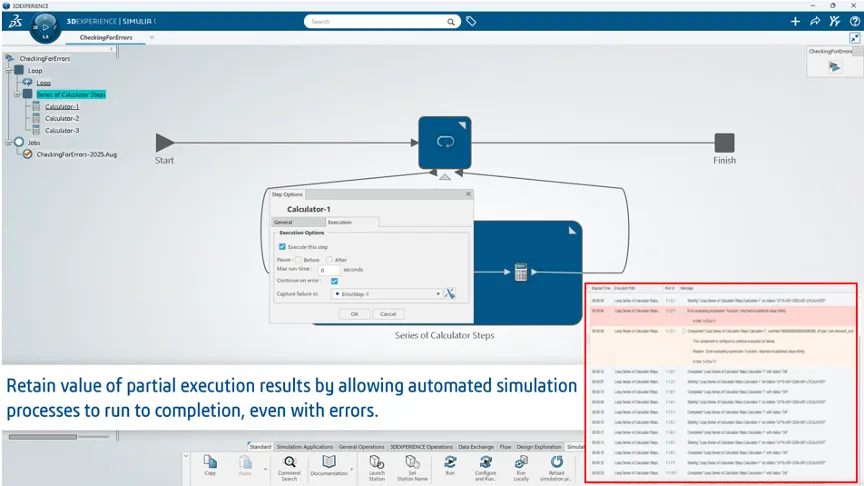This screenshot has width=864, height=486.
Task: Click the tools icon beside Help
Action: pyautogui.click(x=835, y=21)
